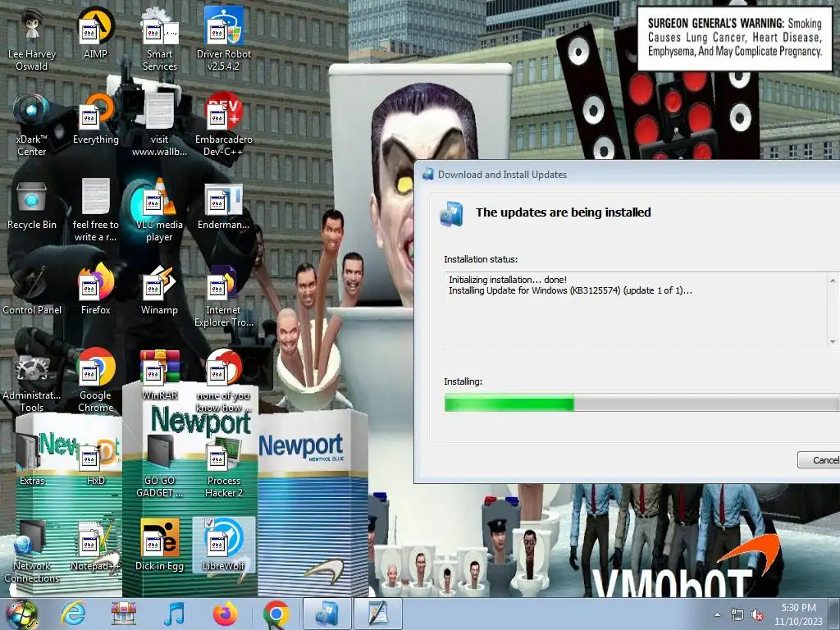Tick the LibreWolf icon selection checkbox

coord(209,523)
